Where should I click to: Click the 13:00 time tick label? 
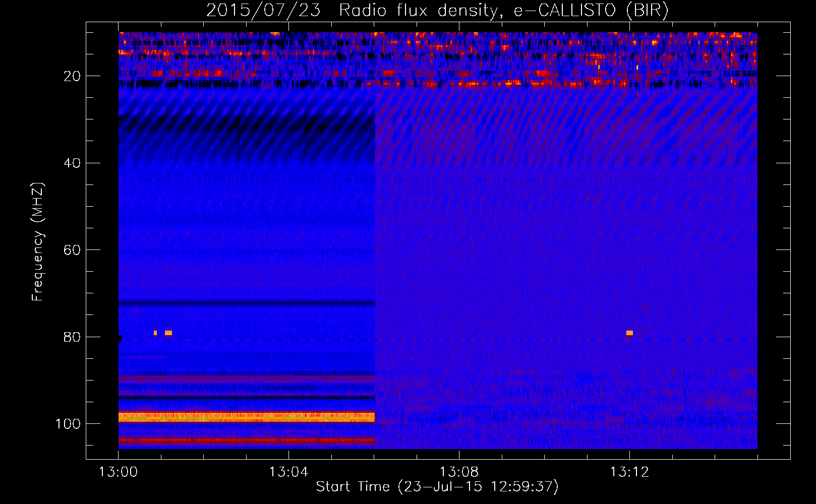pyautogui.click(x=119, y=472)
